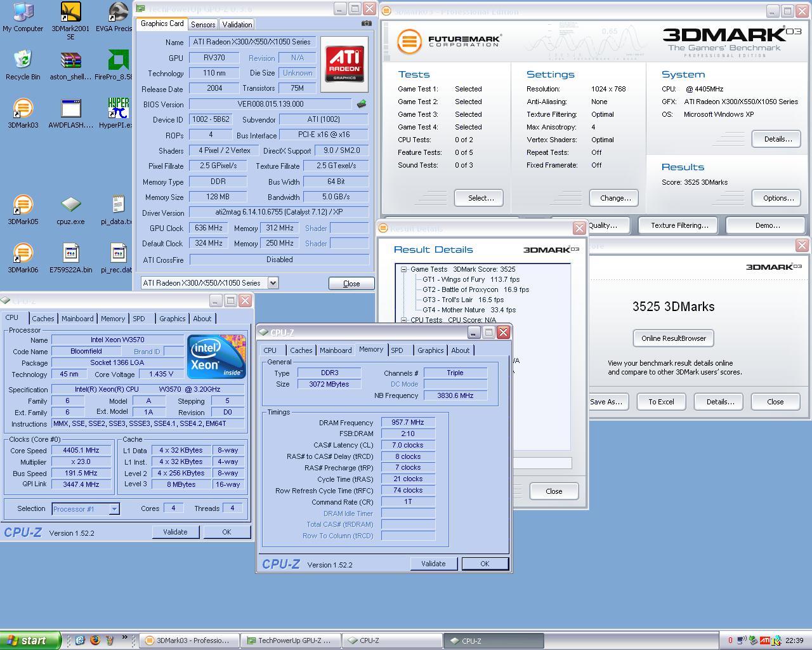This screenshot has height=650, width=812.
Task: Click the ATI Radeon logo in GPU-Z
Action: (344, 64)
